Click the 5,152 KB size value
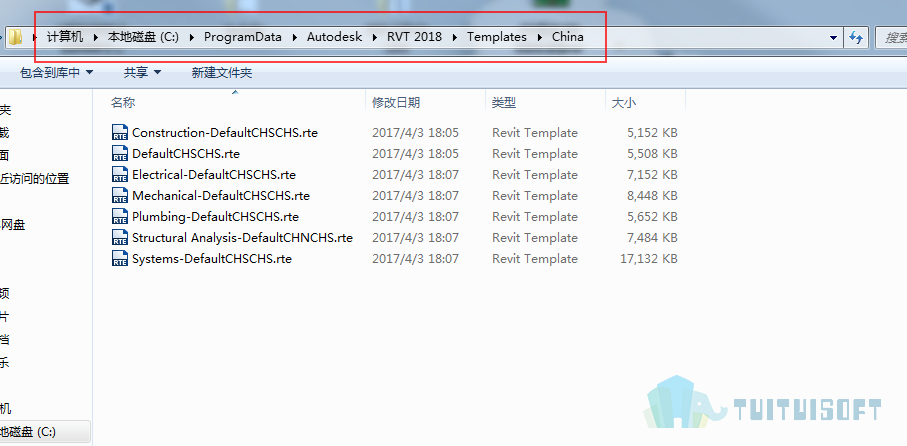The height and width of the screenshot is (446, 907). click(652, 132)
